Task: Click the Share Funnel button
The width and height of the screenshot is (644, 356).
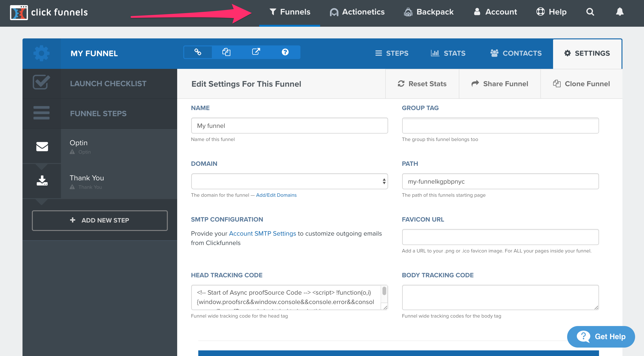Action: [500, 84]
